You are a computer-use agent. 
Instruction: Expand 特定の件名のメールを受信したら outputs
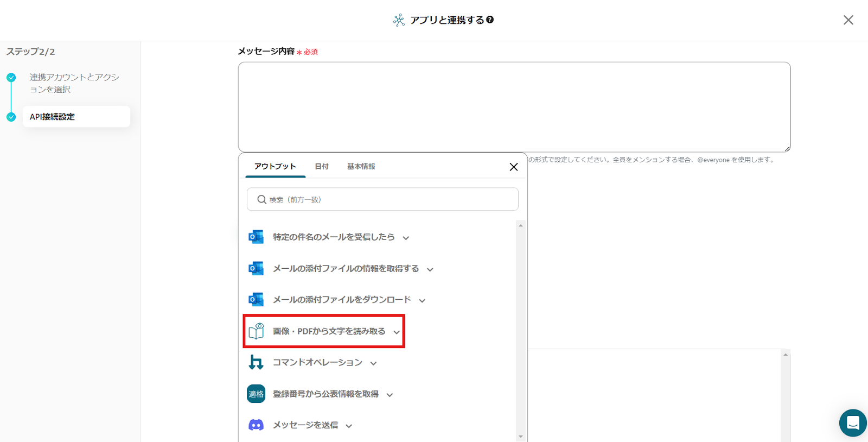tap(406, 238)
